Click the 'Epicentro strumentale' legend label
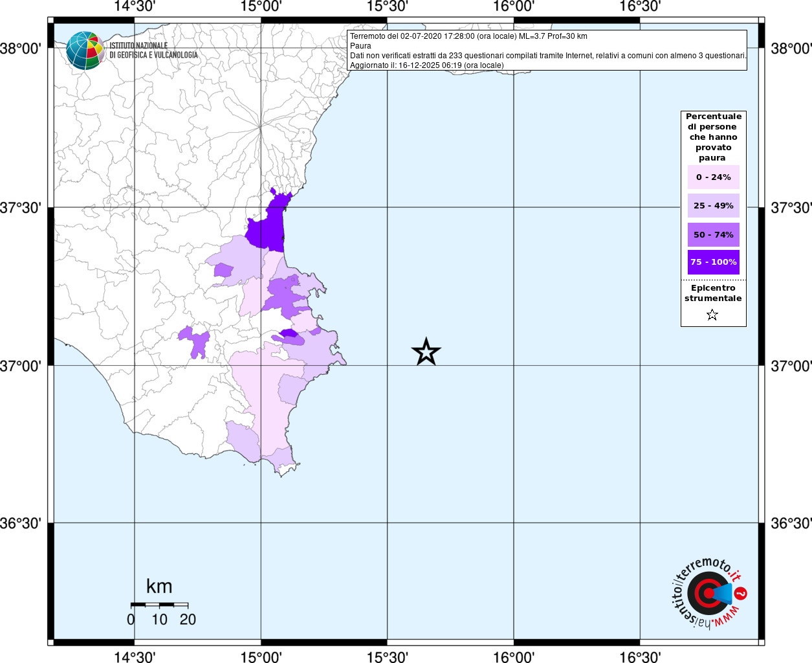 [713, 293]
